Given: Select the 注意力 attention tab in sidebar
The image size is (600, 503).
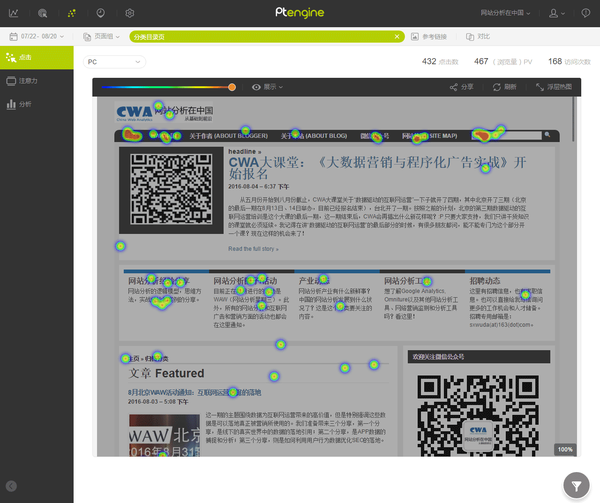Looking at the screenshot, I should pyautogui.click(x=37, y=81).
